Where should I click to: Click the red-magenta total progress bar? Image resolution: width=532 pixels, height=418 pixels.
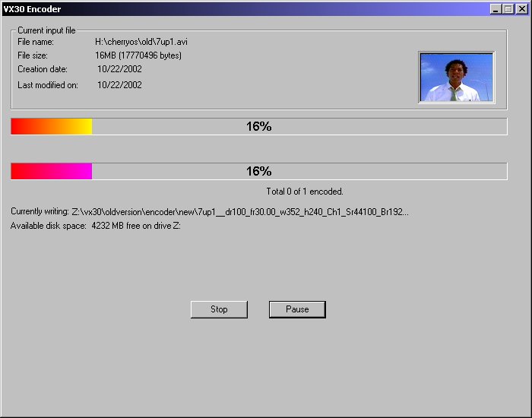[x=259, y=171]
